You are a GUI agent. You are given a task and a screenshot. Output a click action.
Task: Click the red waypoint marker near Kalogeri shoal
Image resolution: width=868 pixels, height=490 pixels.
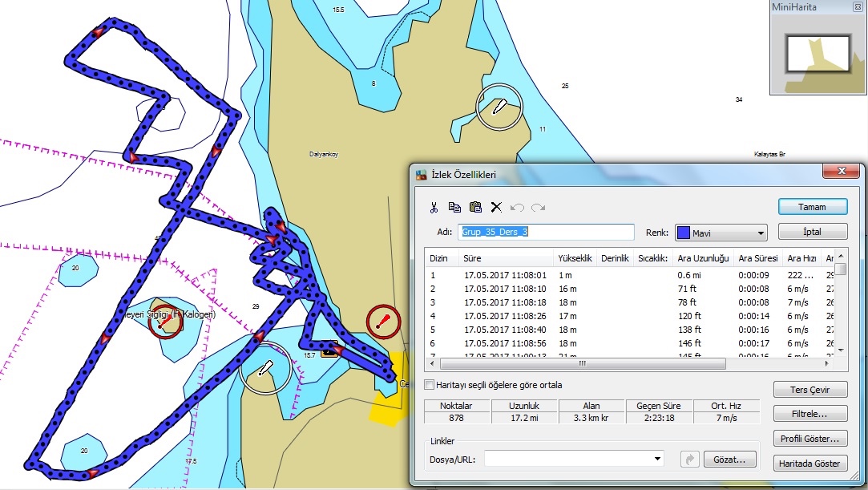(164, 322)
